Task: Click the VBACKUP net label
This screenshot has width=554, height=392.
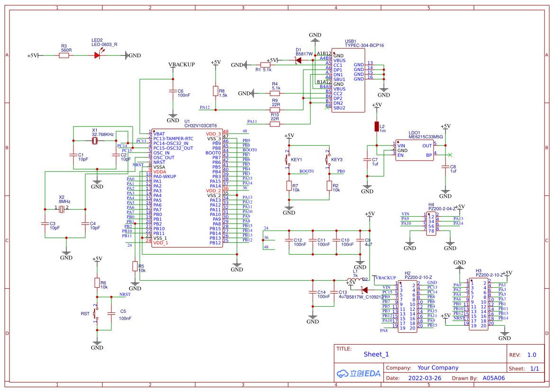Action: (181, 64)
